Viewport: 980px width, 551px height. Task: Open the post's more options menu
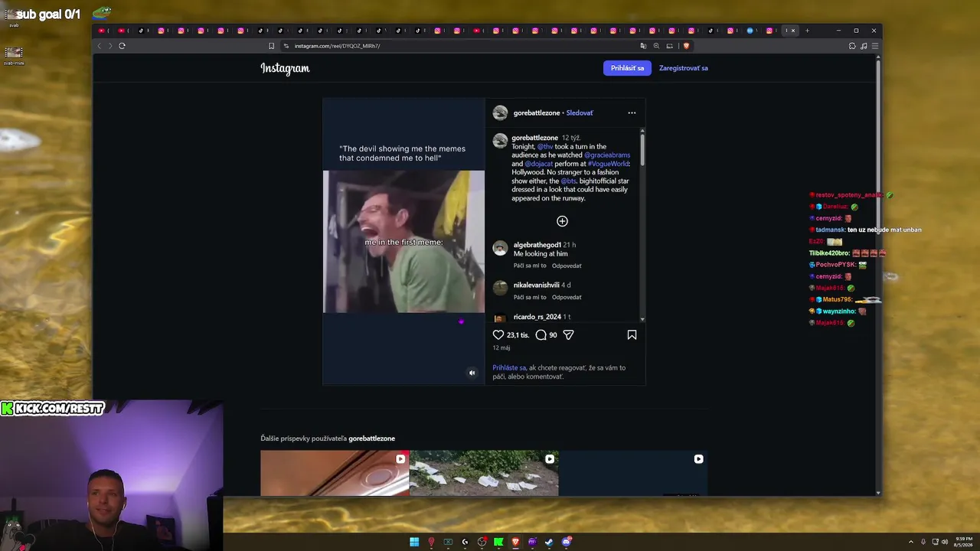click(632, 113)
